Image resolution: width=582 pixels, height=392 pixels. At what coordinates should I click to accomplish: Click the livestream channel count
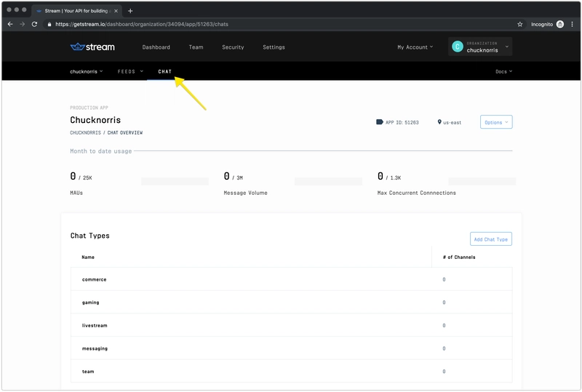[444, 326]
